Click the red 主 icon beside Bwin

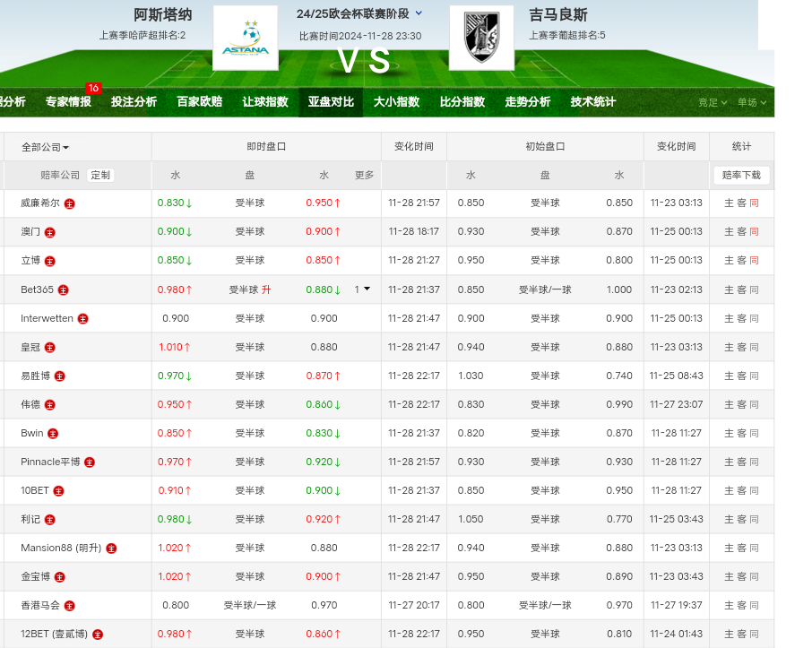click(53, 434)
